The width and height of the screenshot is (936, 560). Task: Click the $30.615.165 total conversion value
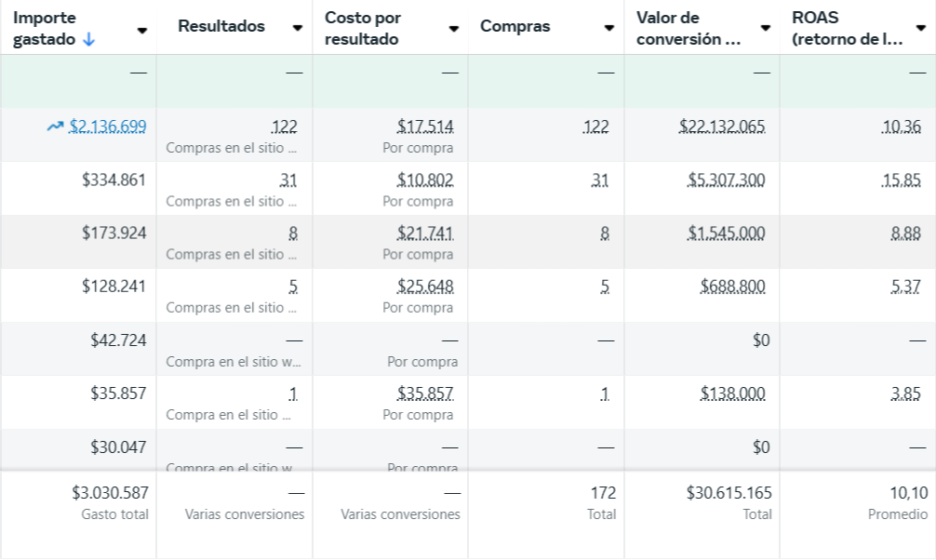click(x=729, y=493)
